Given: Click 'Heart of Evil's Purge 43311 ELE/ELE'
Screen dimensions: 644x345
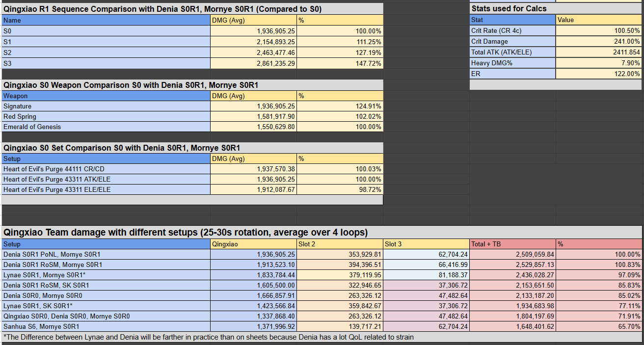Looking at the screenshot, I should coord(106,189).
